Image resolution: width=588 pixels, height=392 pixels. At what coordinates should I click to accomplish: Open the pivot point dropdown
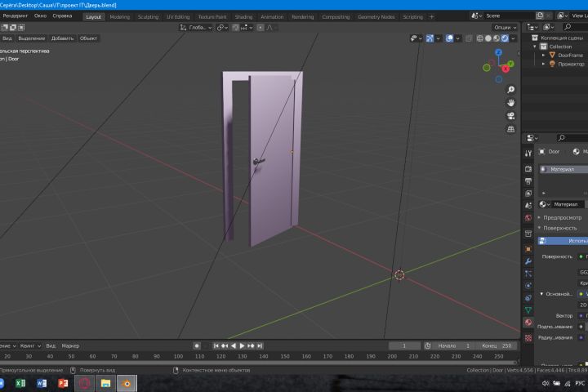pos(222,28)
